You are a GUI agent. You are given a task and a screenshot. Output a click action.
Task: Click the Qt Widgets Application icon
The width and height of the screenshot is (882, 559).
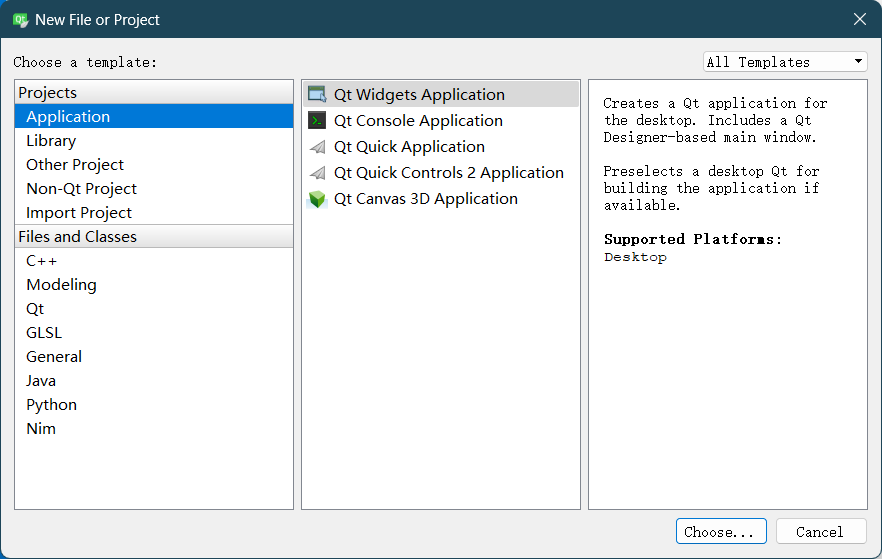pyautogui.click(x=317, y=94)
